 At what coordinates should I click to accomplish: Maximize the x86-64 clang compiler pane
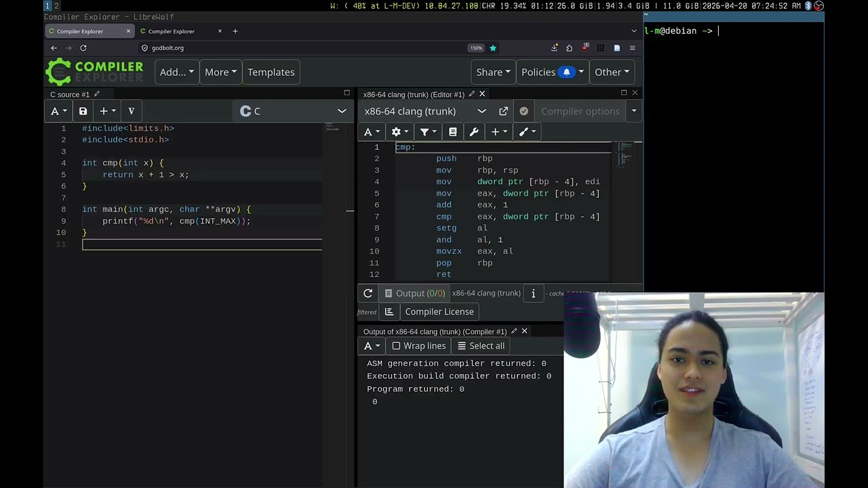(624, 93)
